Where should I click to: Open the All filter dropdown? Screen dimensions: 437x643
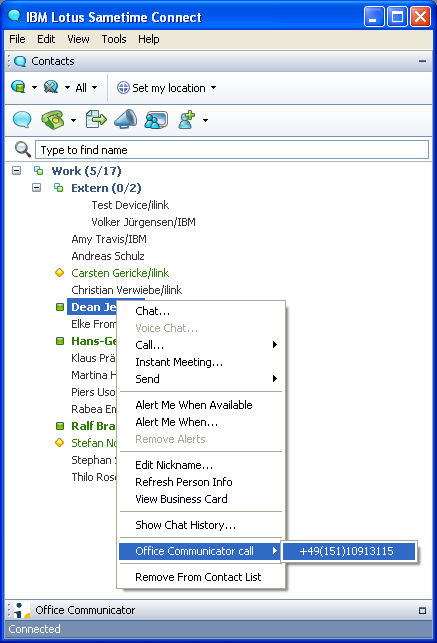86,88
